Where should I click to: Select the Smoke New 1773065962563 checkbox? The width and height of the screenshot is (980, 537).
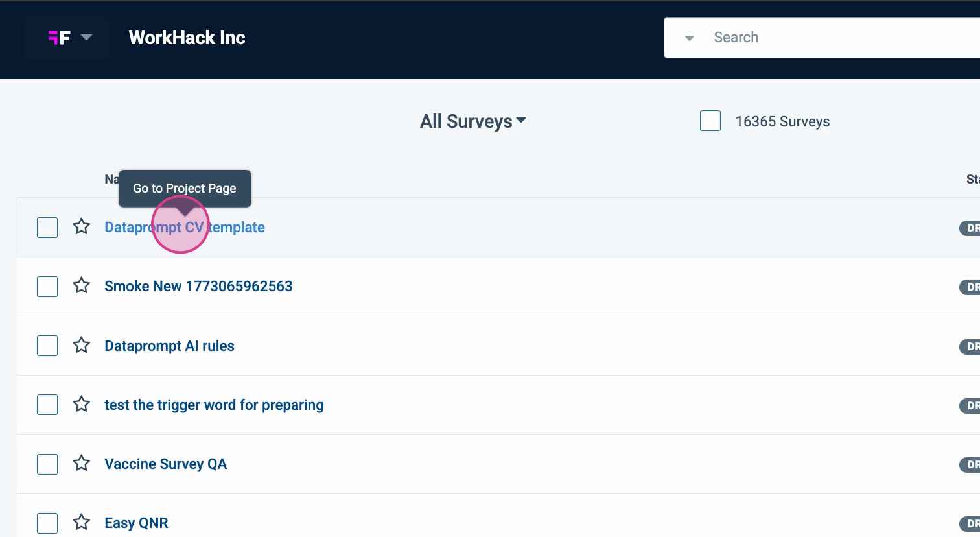47,287
